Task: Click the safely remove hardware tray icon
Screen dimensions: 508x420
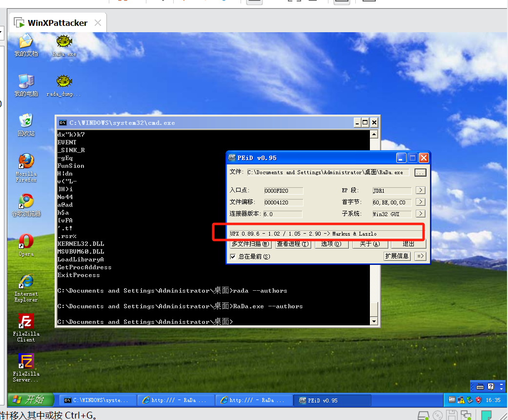Action: [x=469, y=400]
